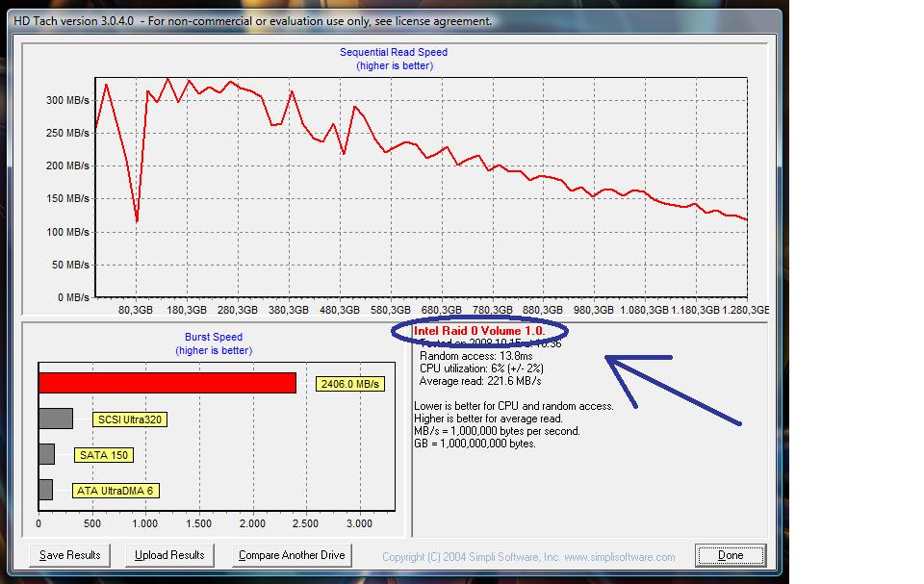Click the 500 burst axis tick
This screenshot has width=924, height=584.
tap(92, 523)
